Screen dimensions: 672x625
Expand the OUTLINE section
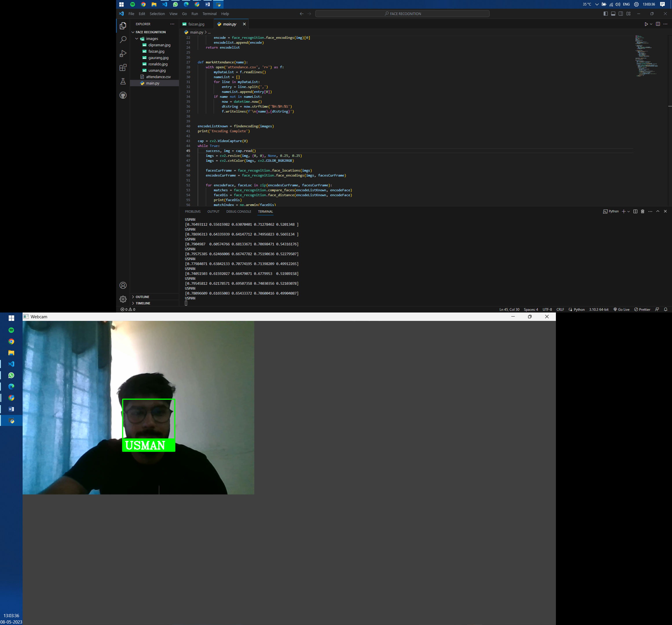point(142,297)
